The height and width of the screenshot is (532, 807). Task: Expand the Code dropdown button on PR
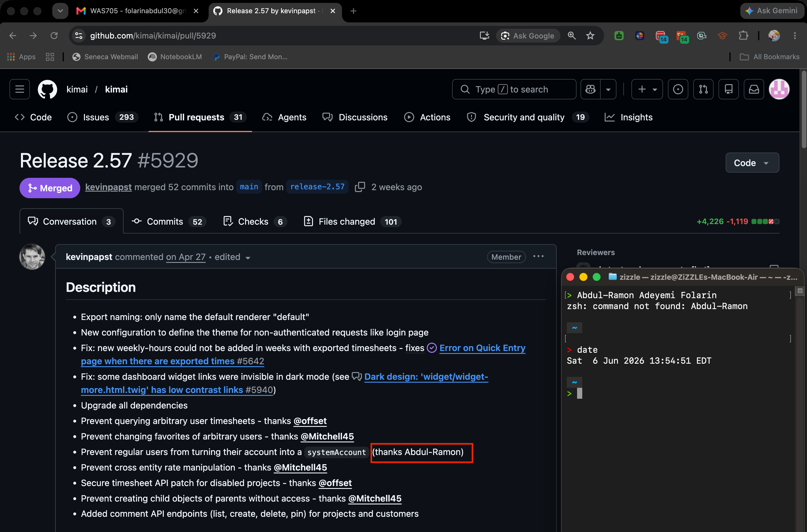[x=752, y=163]
